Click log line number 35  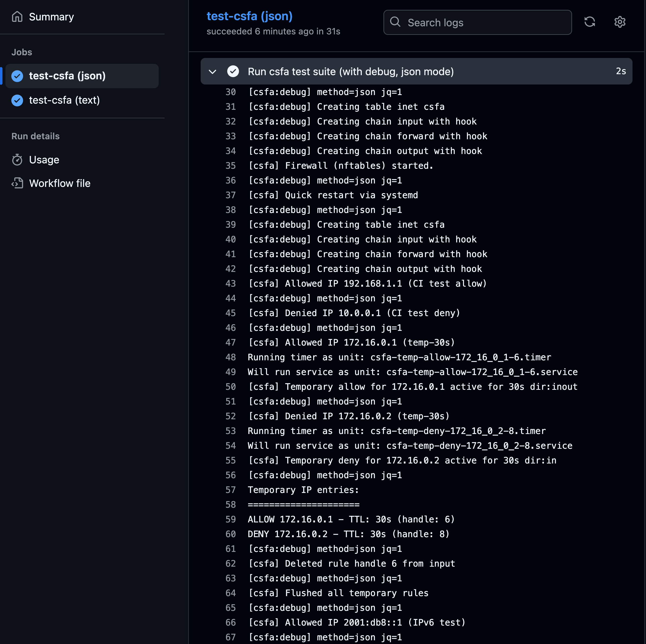(x=231, y=166)
